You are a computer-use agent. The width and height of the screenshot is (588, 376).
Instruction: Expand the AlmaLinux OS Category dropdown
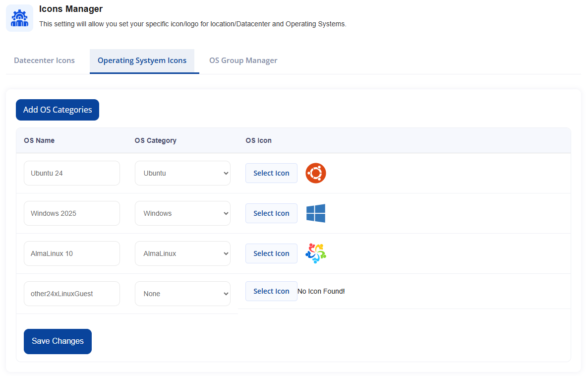tap(182, 253)
